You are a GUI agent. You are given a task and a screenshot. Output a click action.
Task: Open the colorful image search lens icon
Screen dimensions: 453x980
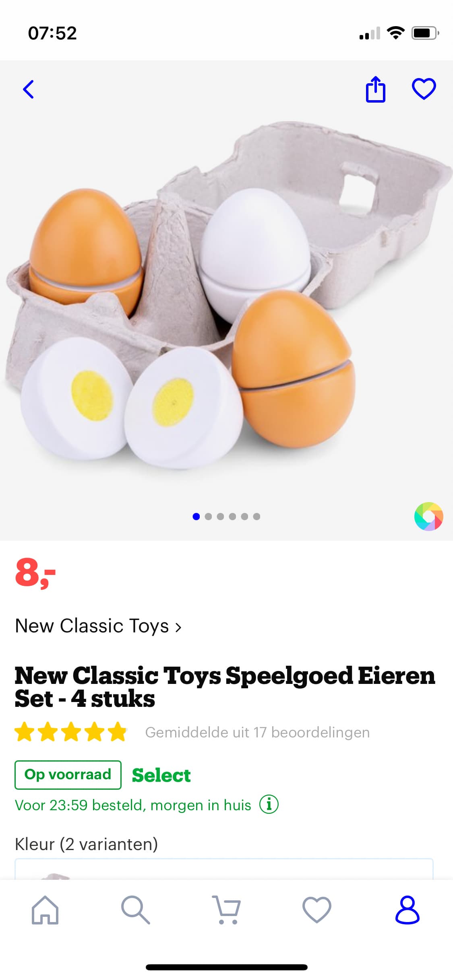pos(428,517)
